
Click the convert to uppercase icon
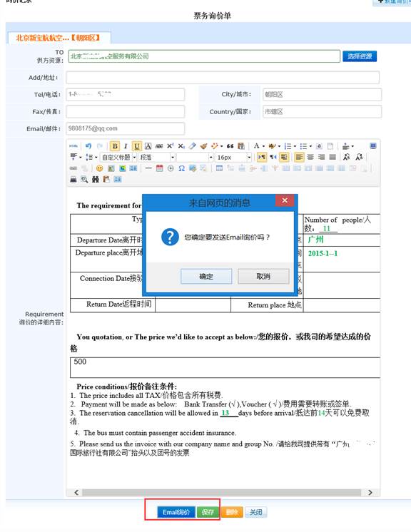[x=347, y=157]
